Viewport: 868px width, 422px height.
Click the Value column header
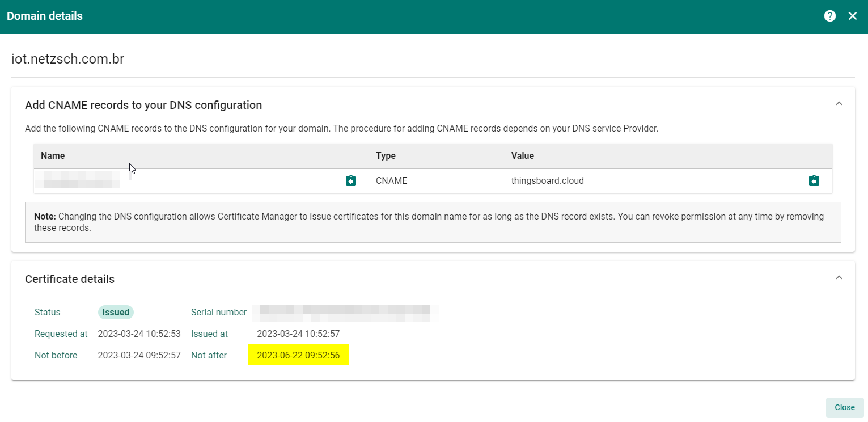coord(523,155)
